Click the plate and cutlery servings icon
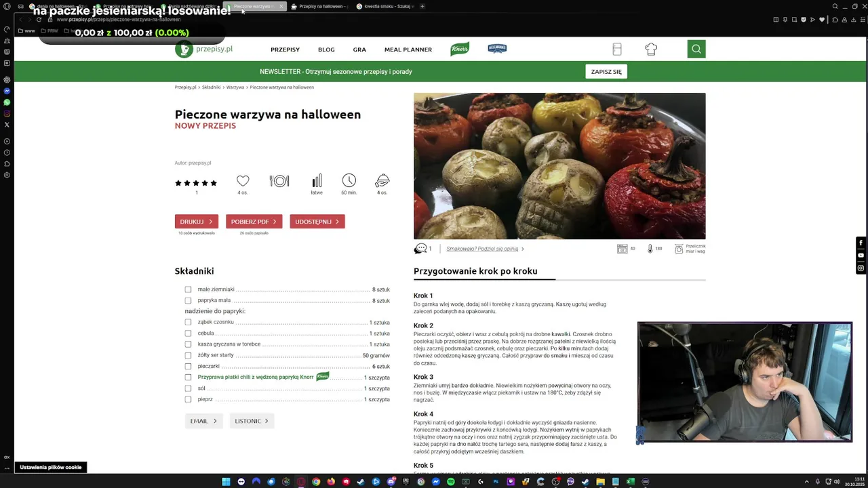 pos(279,181)
